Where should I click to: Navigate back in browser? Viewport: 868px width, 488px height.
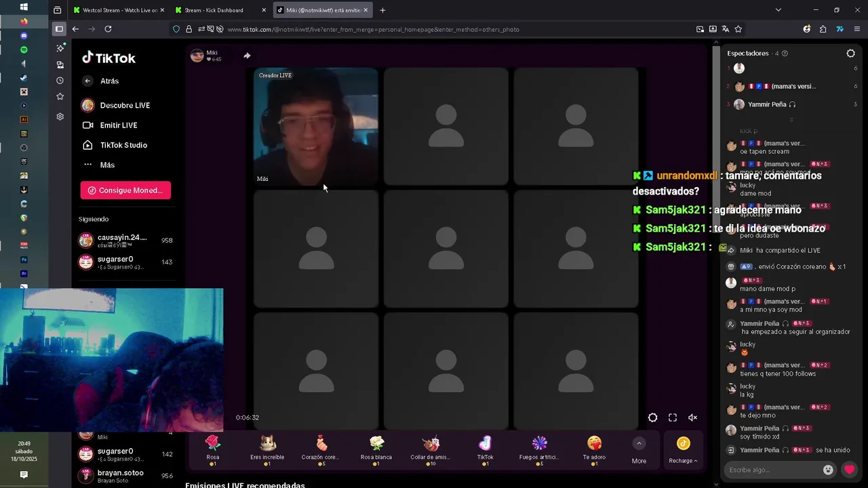click(x=75, y=29)
